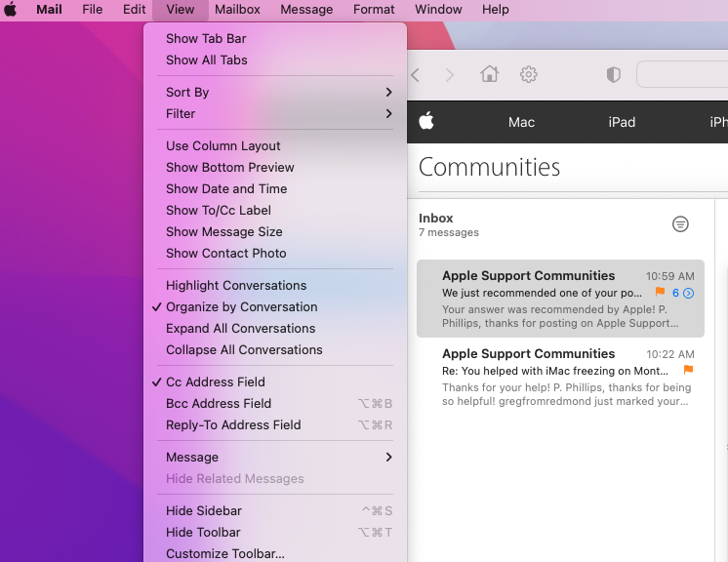The height and width of the screenshot is (562, 728).
Task: Enable Reply-To Address Field
Action: (x=275, y=424)
